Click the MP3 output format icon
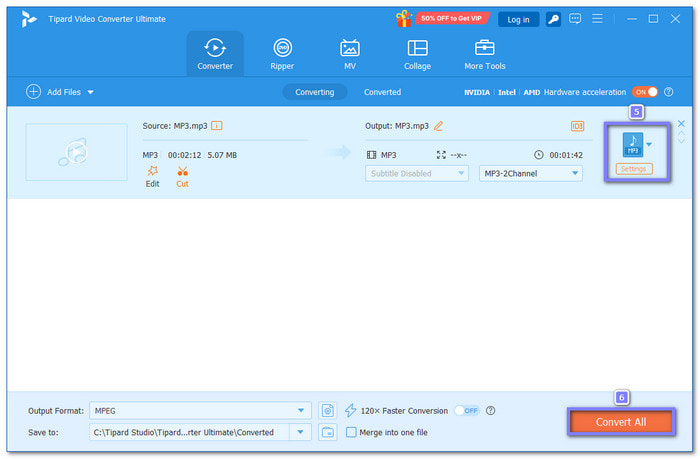 (x=632, y=145)
